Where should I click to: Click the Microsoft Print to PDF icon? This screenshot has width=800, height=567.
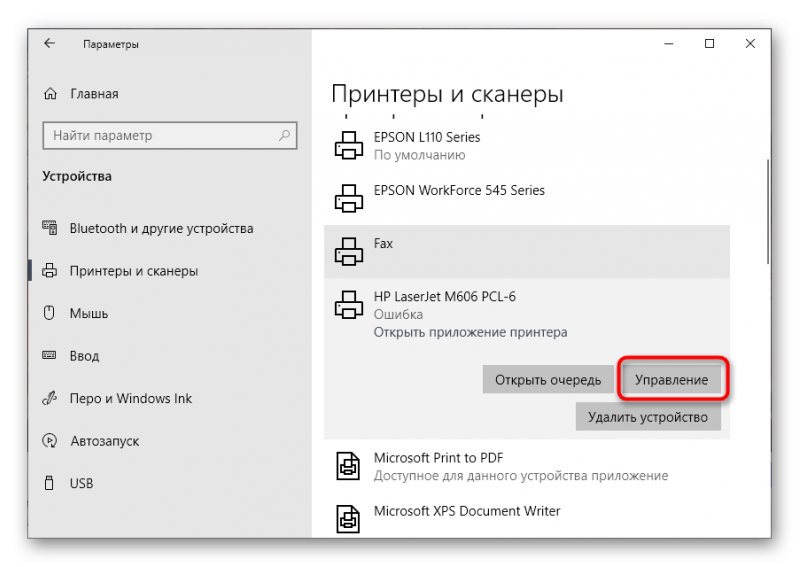pyautogui.click(x=348, y=466)
